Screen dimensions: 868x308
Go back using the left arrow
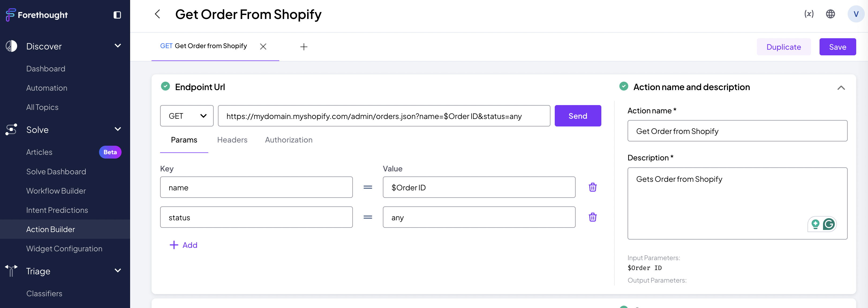coord(157,14)
